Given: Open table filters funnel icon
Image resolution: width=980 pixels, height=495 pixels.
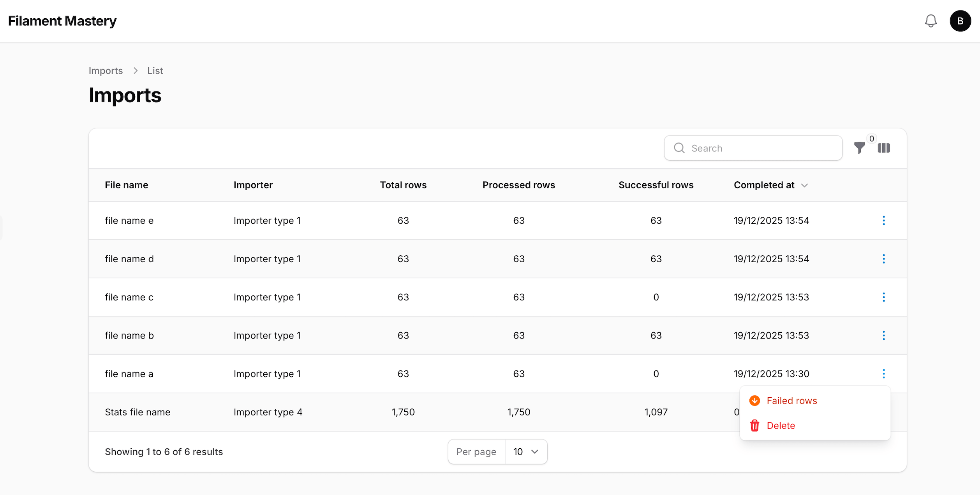Looking at the screenshot, I should [x=859, y=148].
